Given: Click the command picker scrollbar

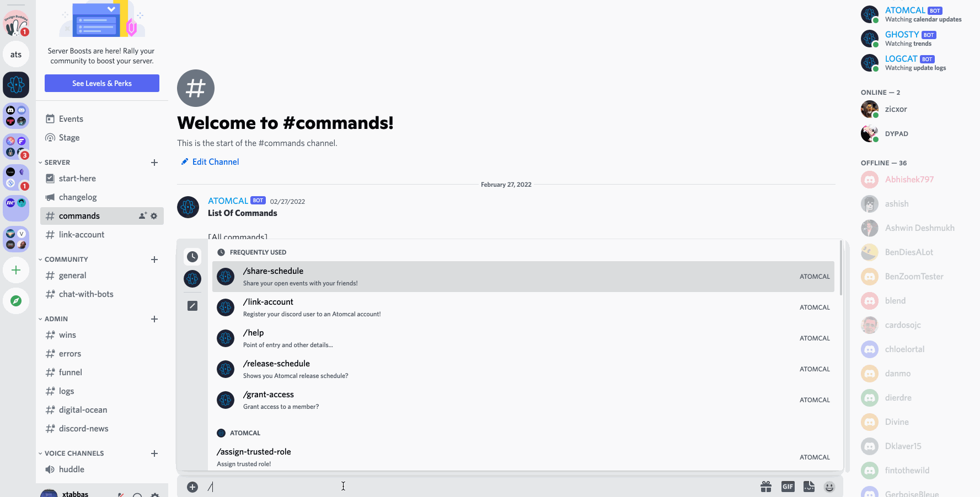Looking at the screenshot, I should coord(841,268).
